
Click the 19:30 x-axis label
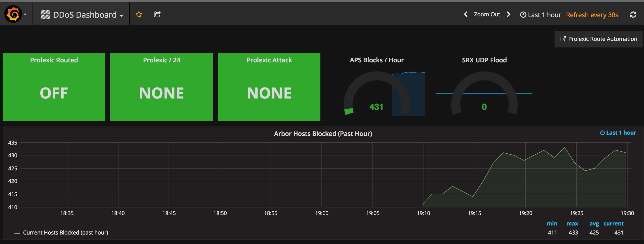tap(627, 213)
